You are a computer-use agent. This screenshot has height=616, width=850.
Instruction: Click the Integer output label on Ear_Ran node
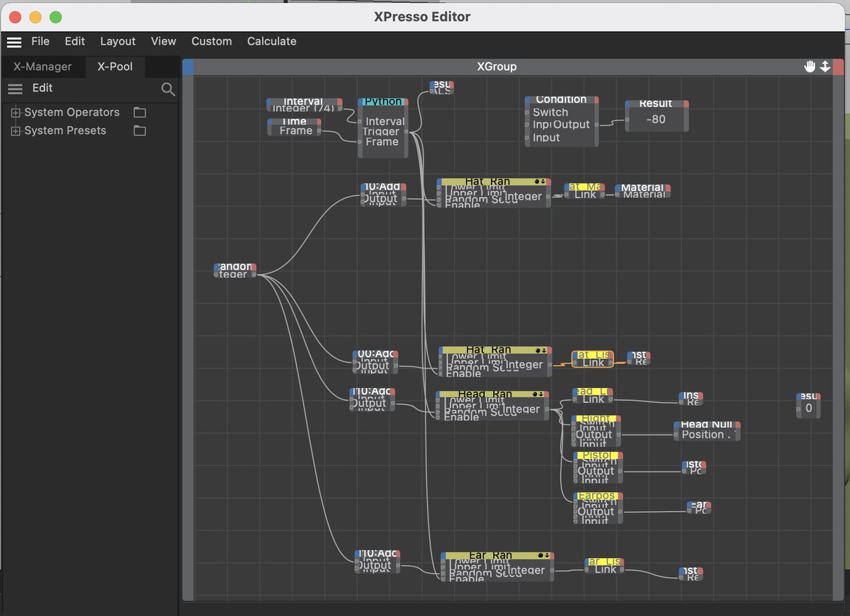click(526, 570)
